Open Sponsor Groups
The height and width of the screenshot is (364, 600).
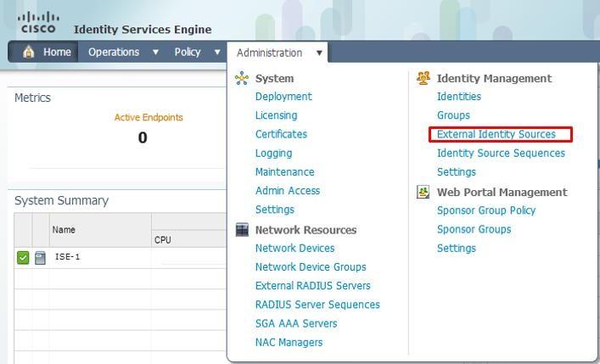(x=474, y=229)
